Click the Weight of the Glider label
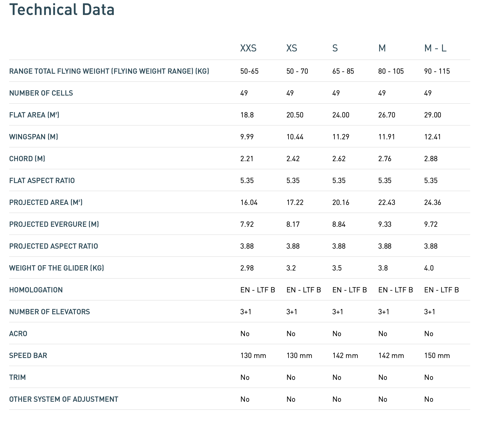This screenshot has width=504, height=424. [56, 268]
